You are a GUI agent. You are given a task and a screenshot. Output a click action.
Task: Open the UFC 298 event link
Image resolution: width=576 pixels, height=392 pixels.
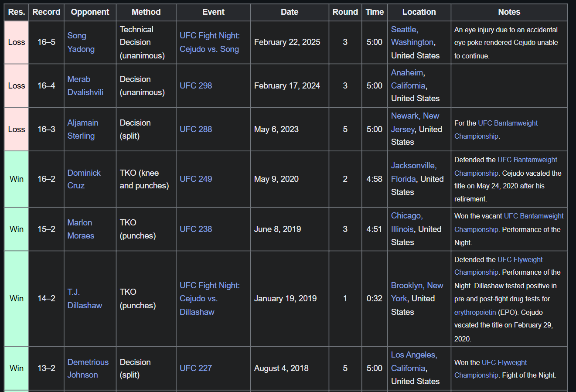(x=196, y=85)
